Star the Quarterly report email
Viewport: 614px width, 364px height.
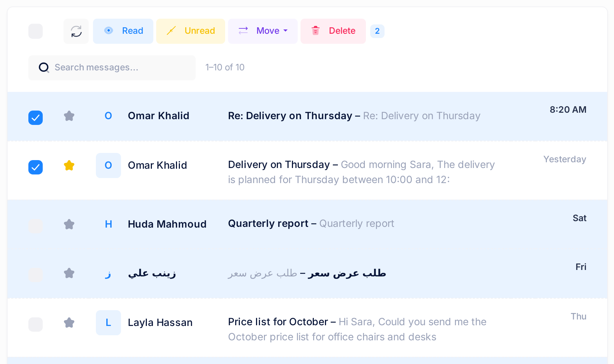point(69,224)
